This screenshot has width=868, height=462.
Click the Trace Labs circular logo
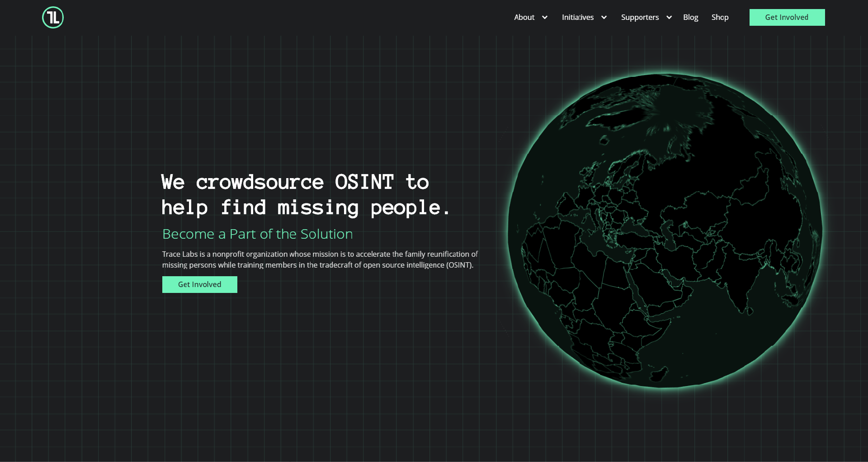(52, 17)
